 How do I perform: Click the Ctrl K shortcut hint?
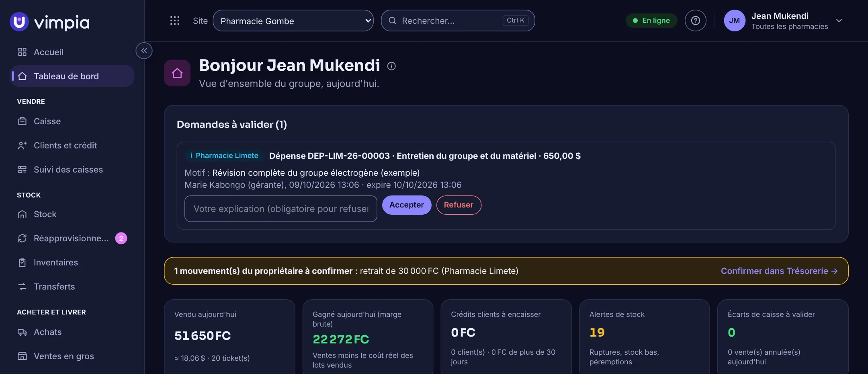tap(515, 21)
